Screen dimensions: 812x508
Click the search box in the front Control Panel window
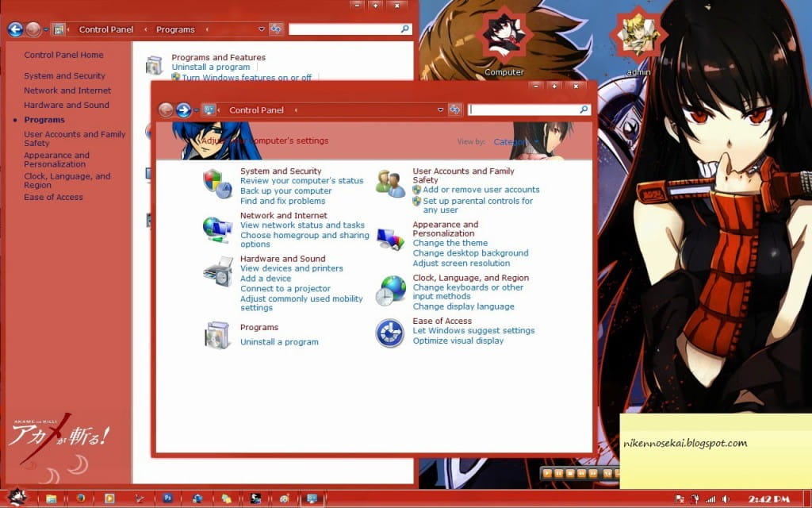527,110
